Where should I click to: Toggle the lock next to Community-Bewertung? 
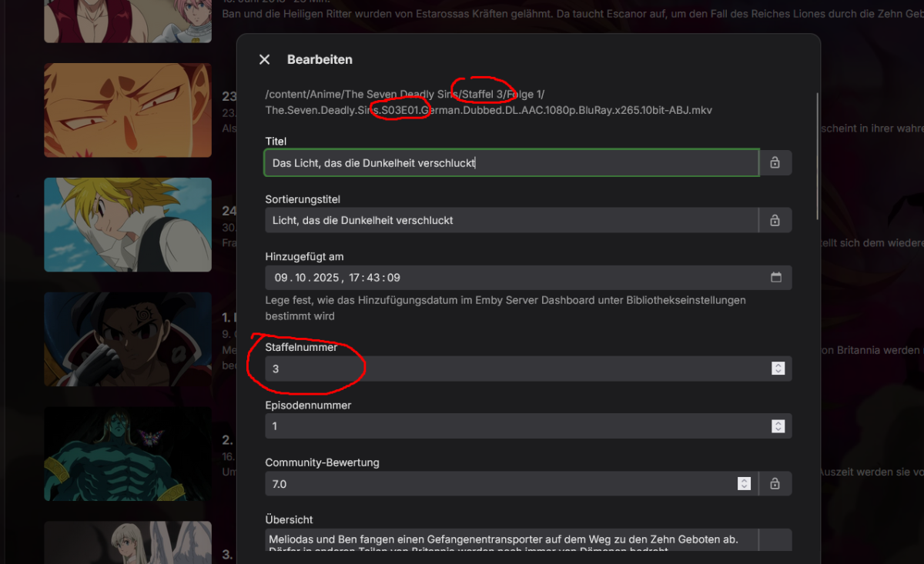(x=775, y=483)
